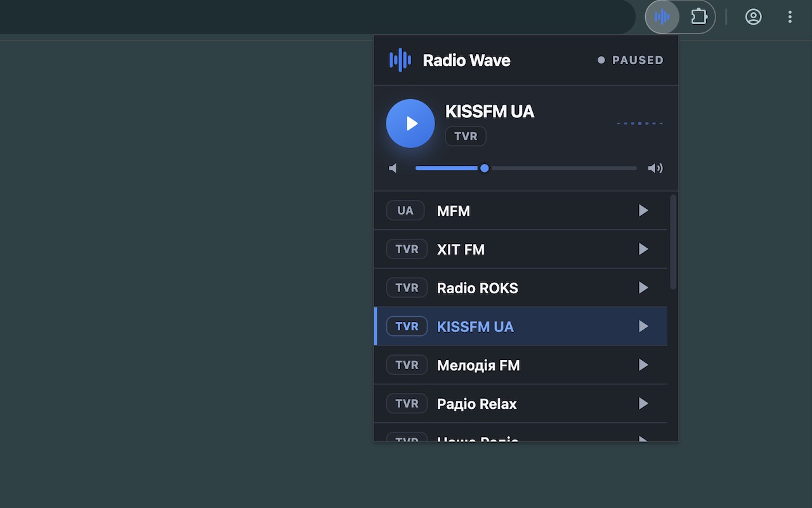This screenshot has height=508, width=812.
Task: Select the Мелодія FM station name
Action: [478, 365]
